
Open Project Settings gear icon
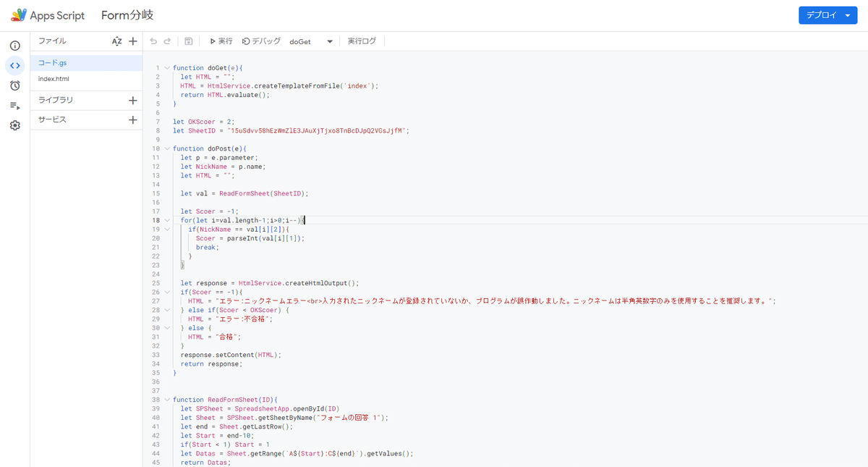pos(14,125)
